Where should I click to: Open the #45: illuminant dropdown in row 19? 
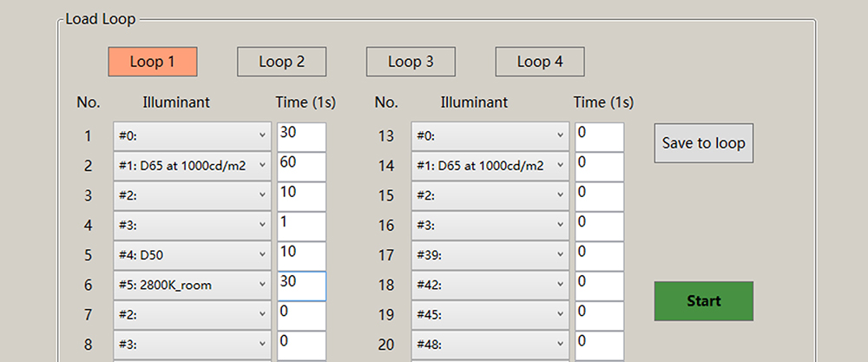[490, 315]
